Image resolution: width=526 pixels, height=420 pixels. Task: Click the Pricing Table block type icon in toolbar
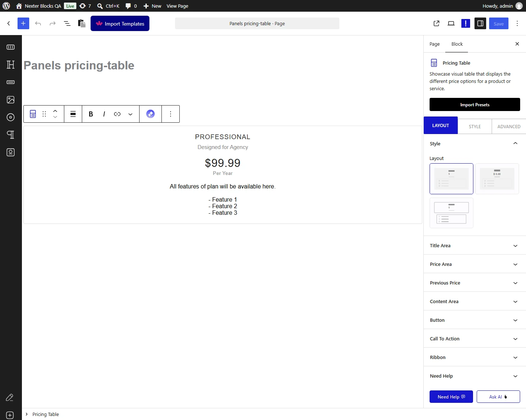coord(33,114)
